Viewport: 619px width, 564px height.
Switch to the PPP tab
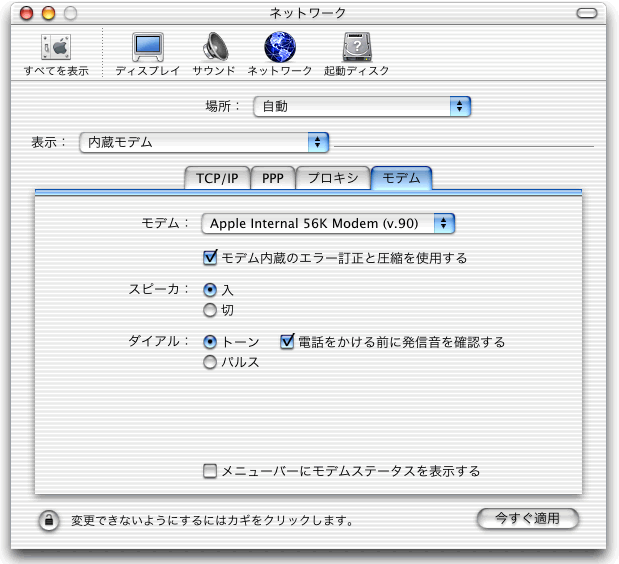point(272,179)
